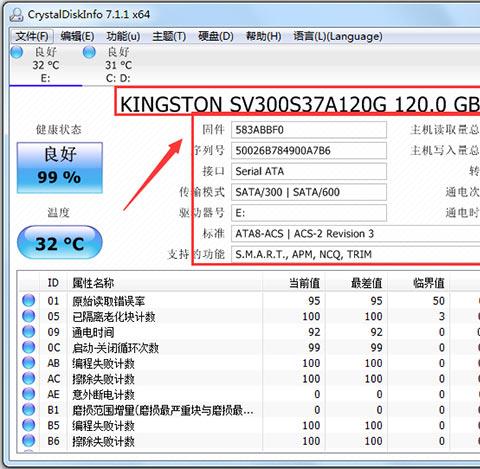Click the threshold value 3 in row 05

point(442,316)
